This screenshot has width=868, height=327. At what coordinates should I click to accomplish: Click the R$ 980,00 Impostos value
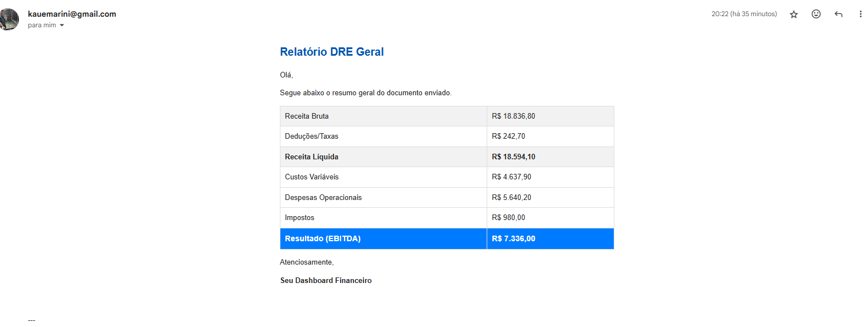(x=508, y=218)
